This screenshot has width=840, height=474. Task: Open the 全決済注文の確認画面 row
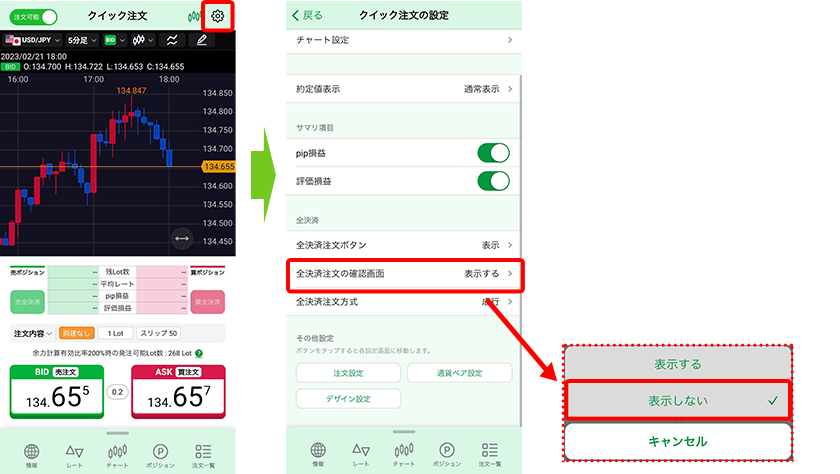click(x=405, y=274)
